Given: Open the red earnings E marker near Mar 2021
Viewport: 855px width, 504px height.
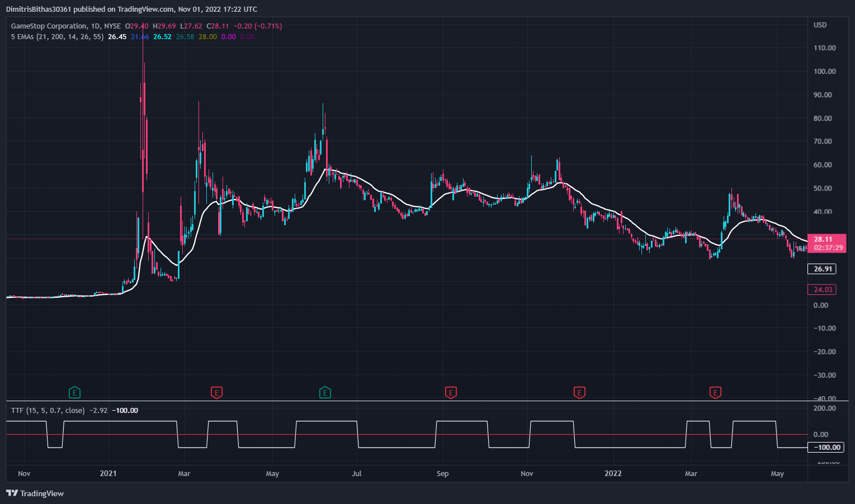Looking at the screenshot, I should [216, 392].
